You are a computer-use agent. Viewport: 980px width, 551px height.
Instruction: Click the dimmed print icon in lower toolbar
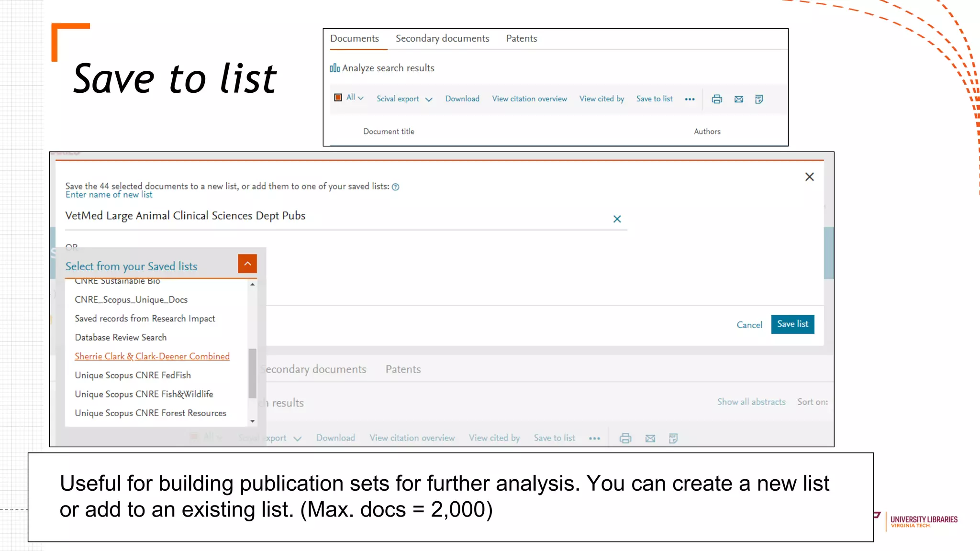coord(625,438)
